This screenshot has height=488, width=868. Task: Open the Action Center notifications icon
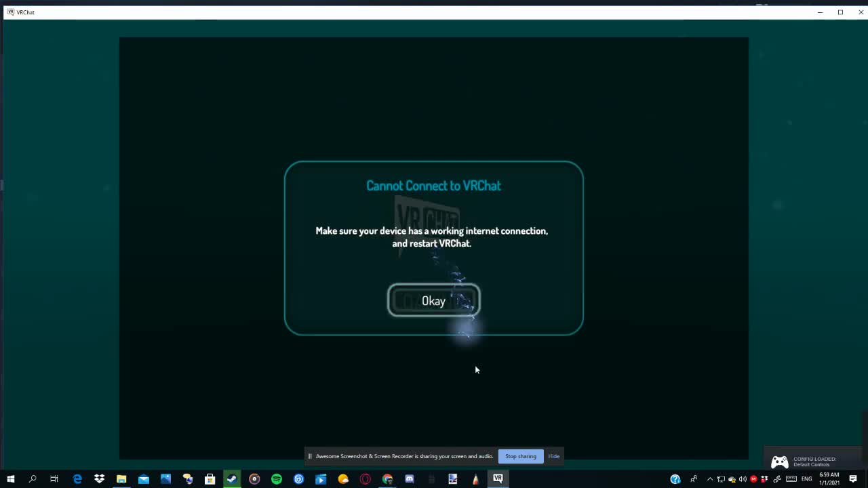[x=853, y=479]
